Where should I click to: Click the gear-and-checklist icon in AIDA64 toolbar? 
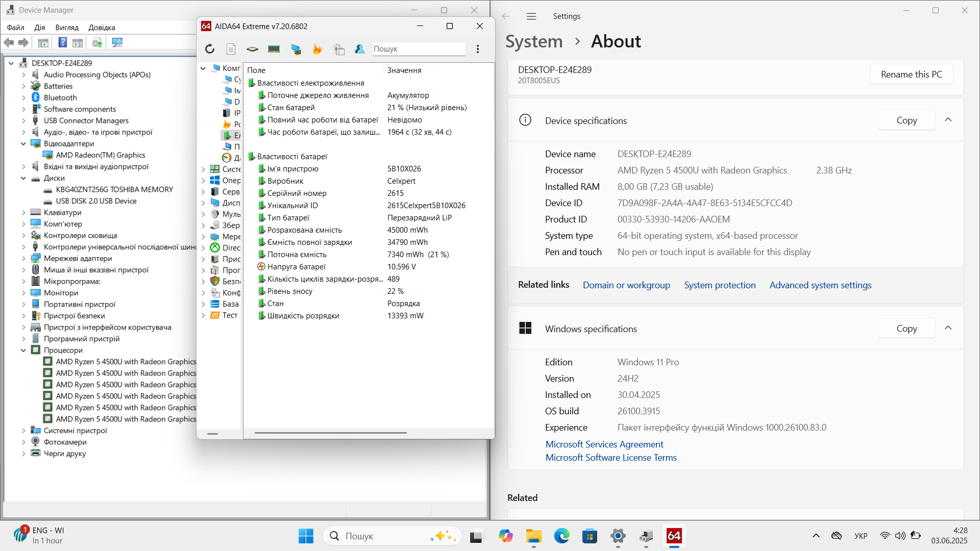tap(339, 49)
